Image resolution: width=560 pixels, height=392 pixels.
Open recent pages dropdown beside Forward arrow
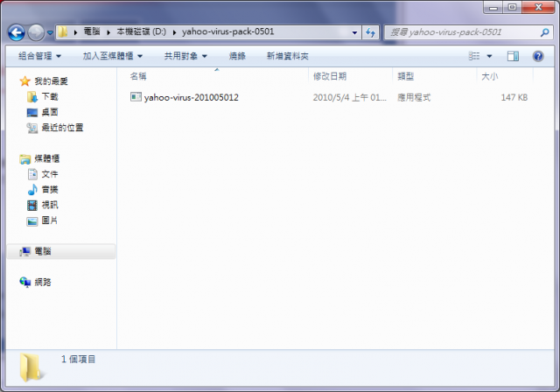[x=50, y=32]
